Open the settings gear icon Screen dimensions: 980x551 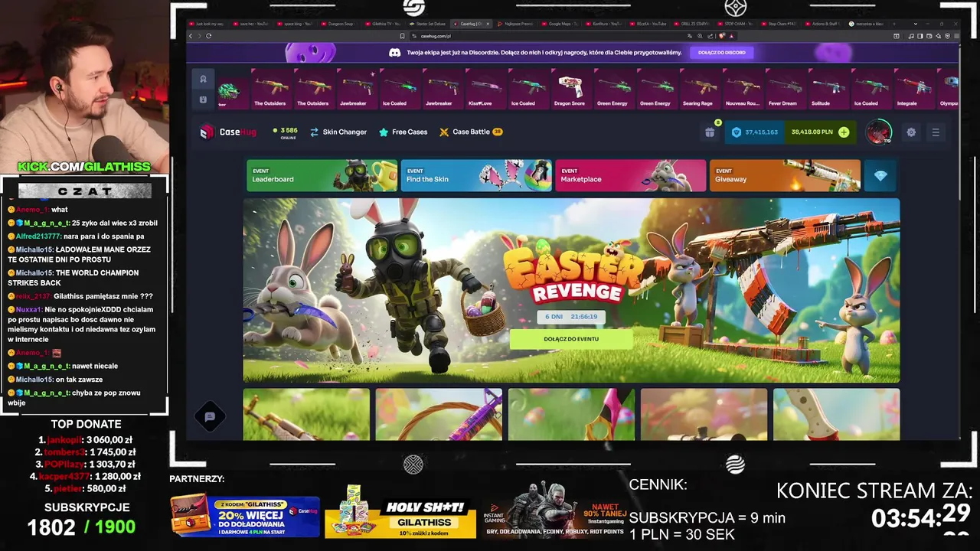point(911,132)
